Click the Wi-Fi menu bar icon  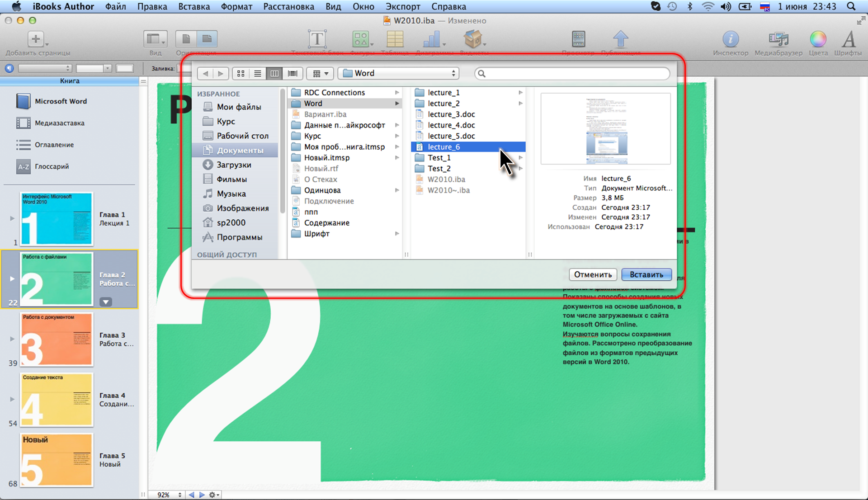pos(708,6)
